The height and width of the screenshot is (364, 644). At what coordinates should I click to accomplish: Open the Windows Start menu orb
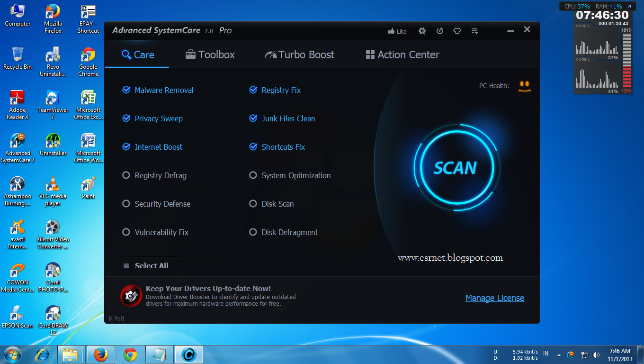click(x=13, y=354)
